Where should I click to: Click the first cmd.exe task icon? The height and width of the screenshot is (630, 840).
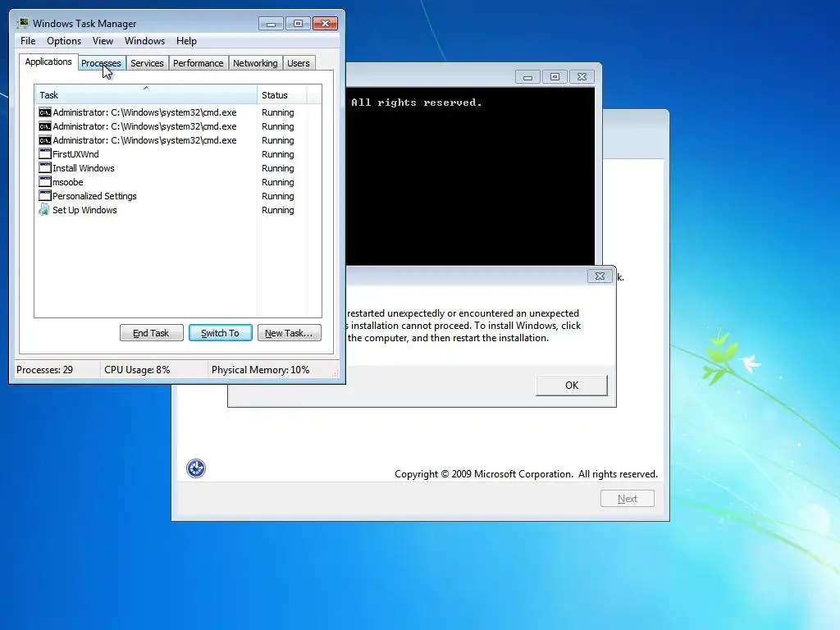click(45, 112)
